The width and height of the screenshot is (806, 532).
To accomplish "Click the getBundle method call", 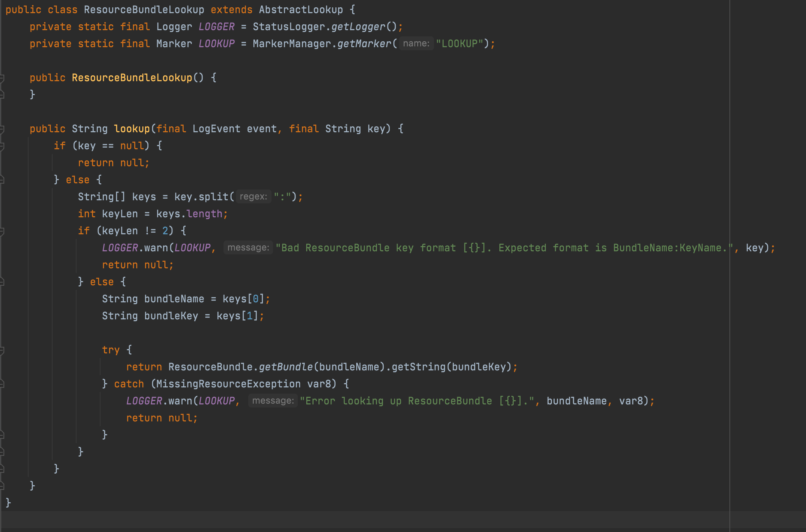I will click(285, 367).
